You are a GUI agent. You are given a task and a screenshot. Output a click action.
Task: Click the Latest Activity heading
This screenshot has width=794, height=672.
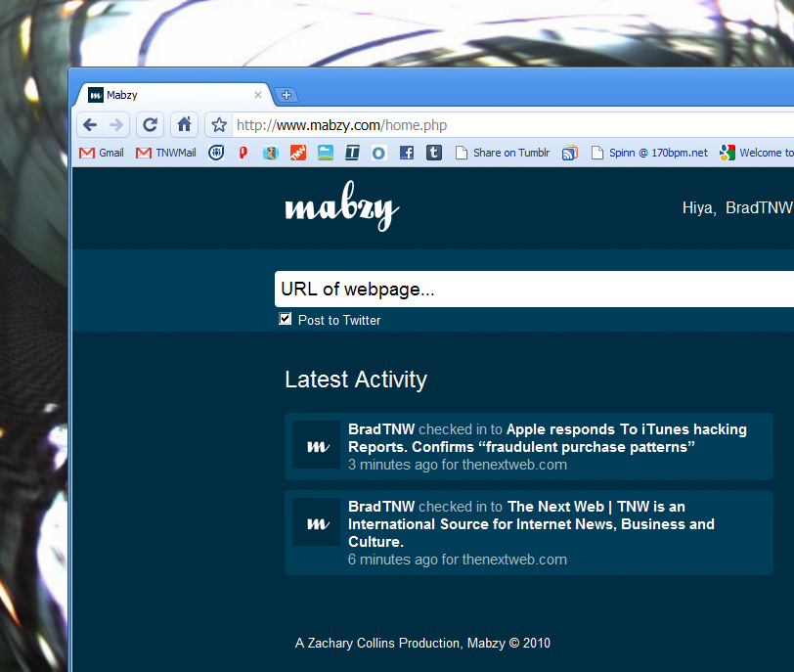(356, 380)
